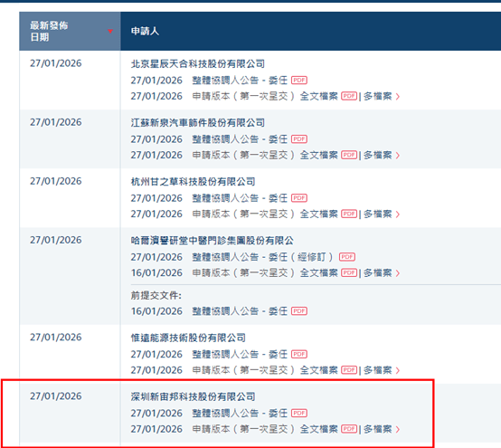Click date cell 27/01/2026 in 深圳新宙邦科技 row
The width and height of the screenshot is (501, 448).
[x=56, y=396]
